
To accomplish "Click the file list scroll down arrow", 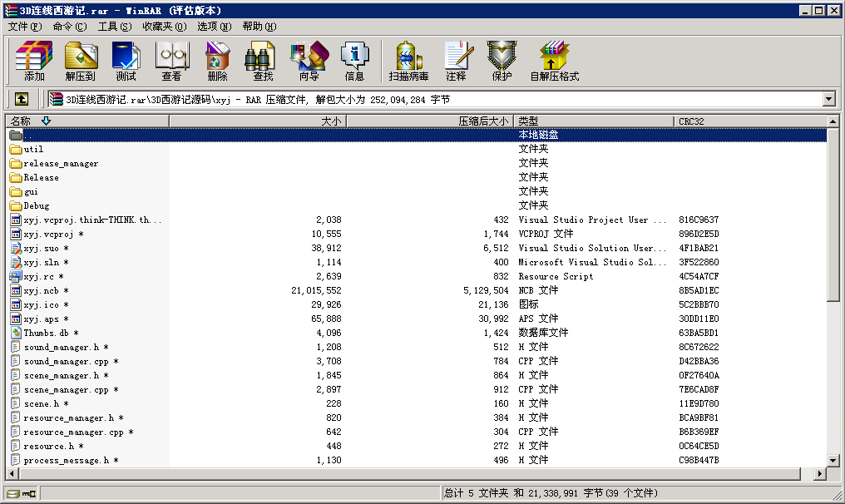I will (834, 460).
